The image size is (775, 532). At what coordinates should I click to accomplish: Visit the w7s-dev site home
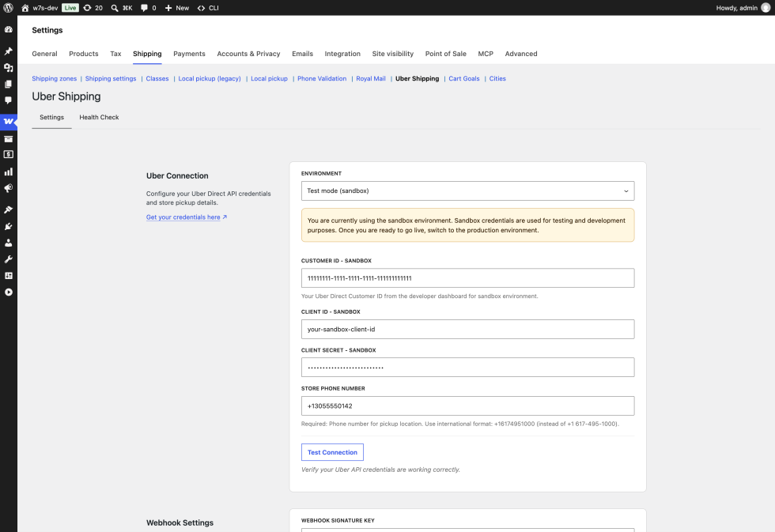[x=40, y=8]
